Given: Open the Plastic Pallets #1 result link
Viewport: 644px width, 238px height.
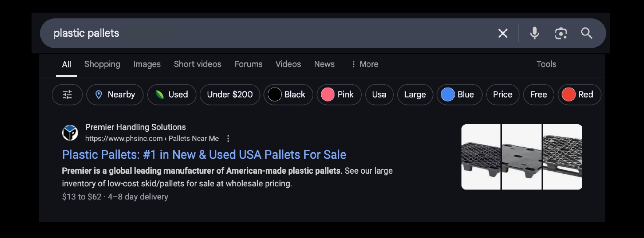Looking at the screenshot, I should click(204, 154).
